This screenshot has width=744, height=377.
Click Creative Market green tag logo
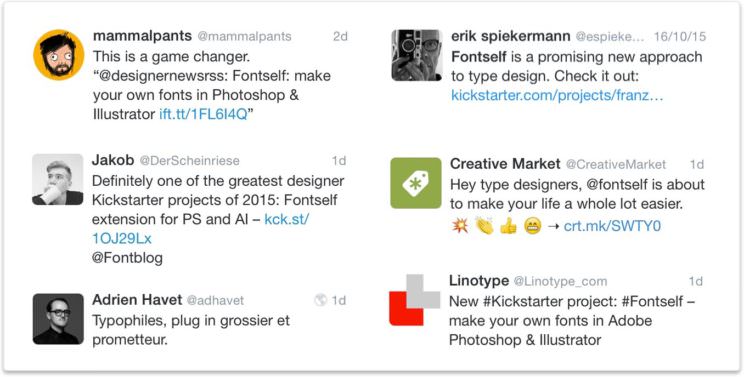click(x=416, y=183)
